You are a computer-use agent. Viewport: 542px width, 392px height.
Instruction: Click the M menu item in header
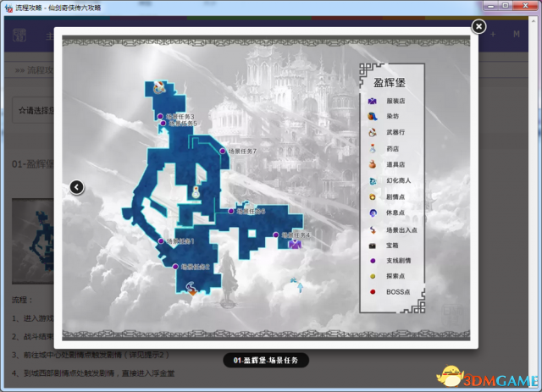click(x=517, y=34)
